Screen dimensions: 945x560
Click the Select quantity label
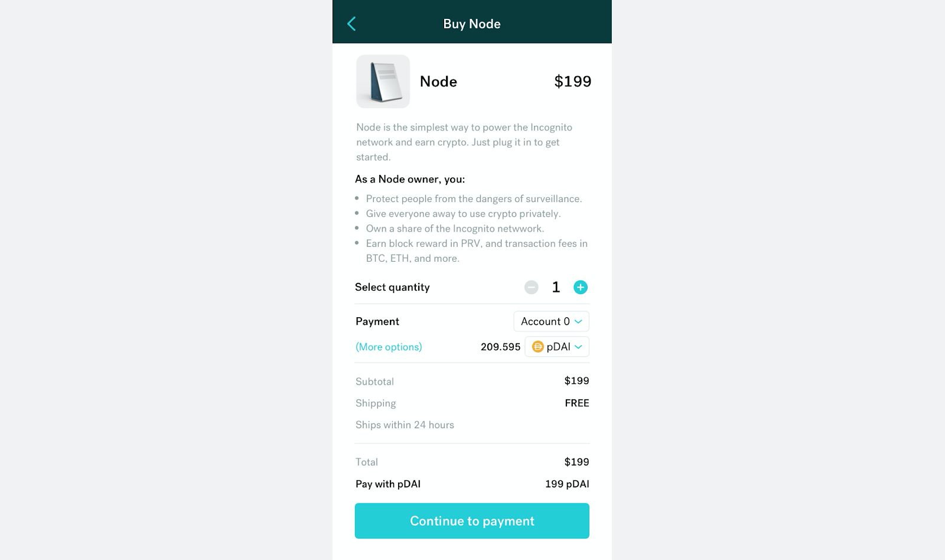pos(392,287)
